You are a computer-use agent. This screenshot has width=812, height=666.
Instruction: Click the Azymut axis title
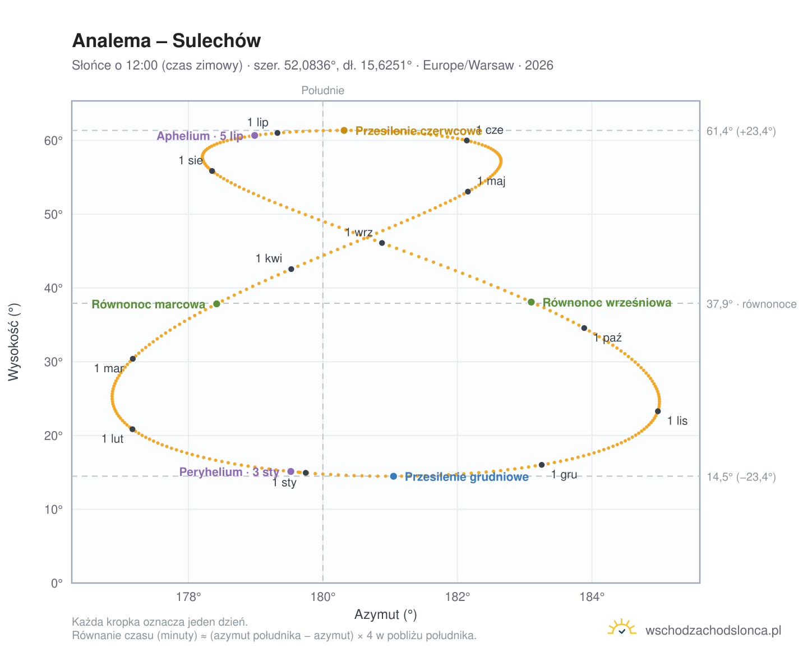click(386, 615)
